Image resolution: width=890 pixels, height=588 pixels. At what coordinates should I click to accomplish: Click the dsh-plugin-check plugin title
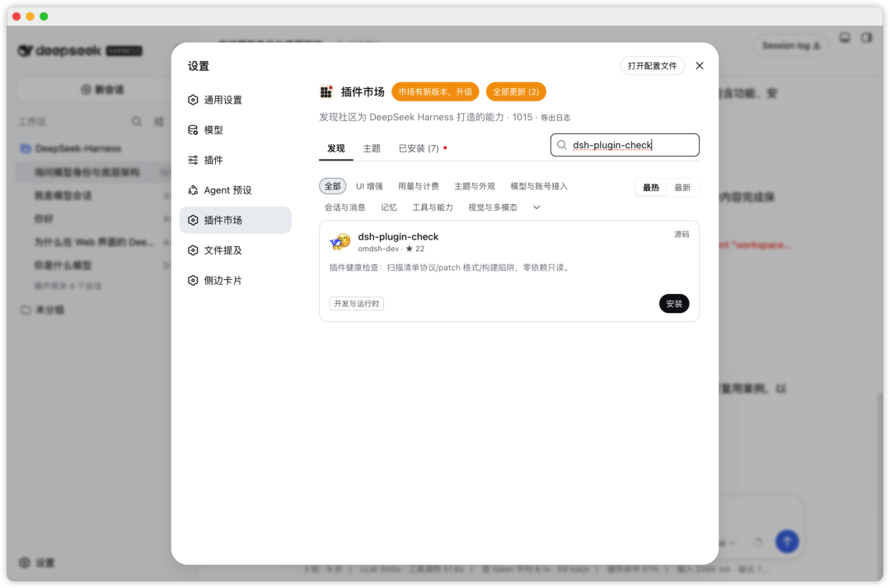(398, 237)
